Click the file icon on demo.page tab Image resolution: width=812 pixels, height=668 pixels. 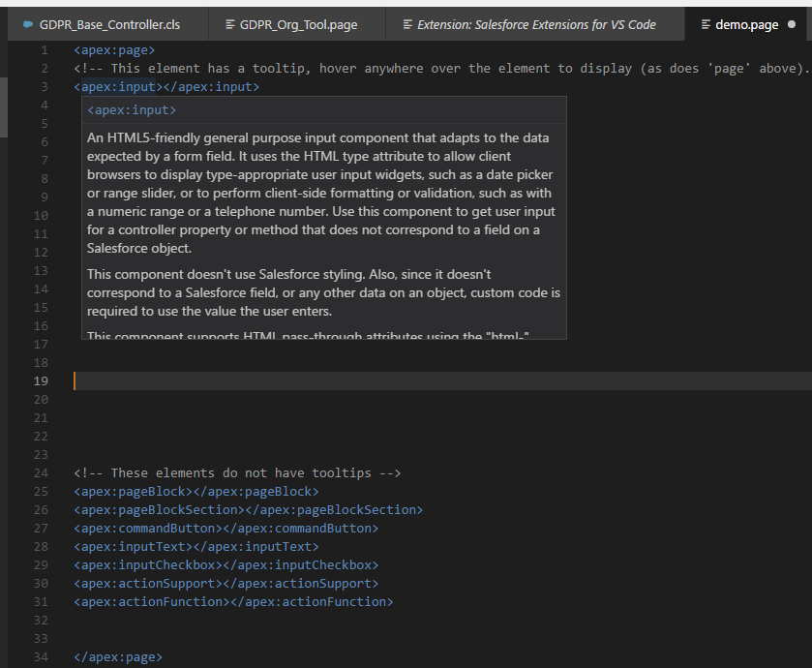click(706, 24)
